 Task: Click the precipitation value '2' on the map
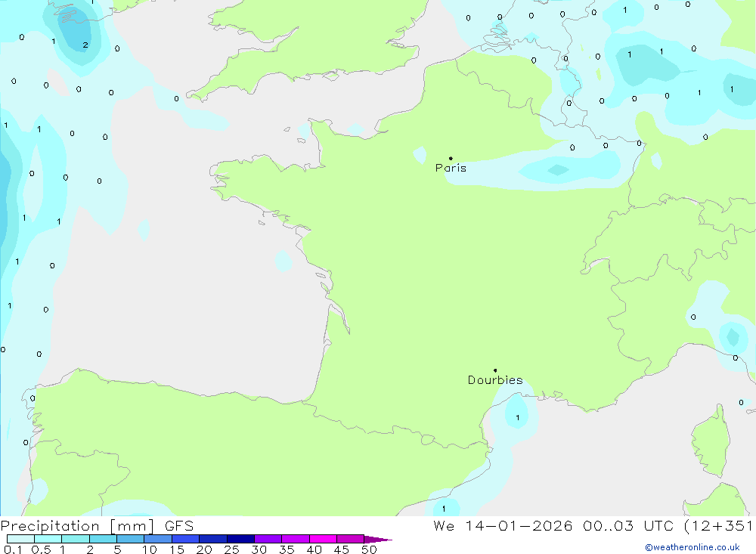[85, 45]
